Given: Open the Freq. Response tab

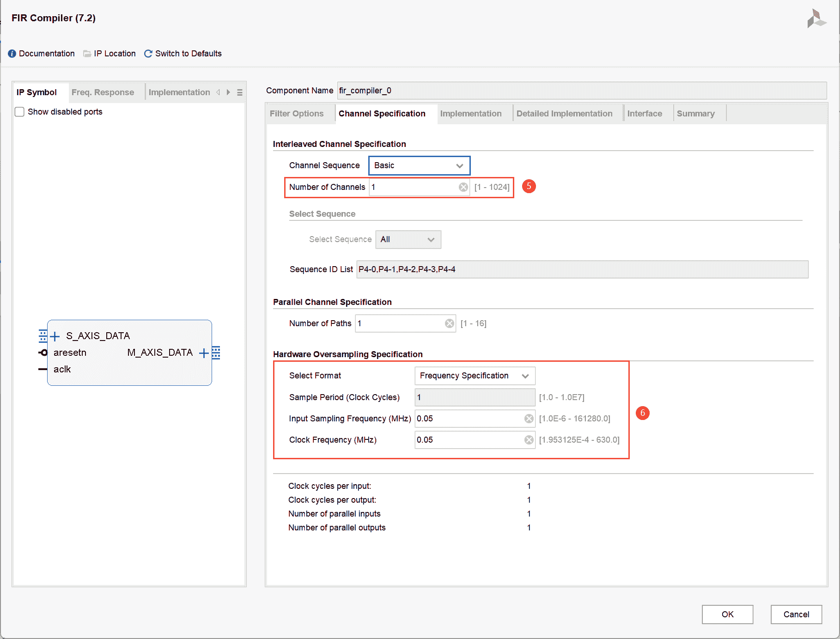Looking at the screenshot, I should pyautogui.click(x=103, y=92).
